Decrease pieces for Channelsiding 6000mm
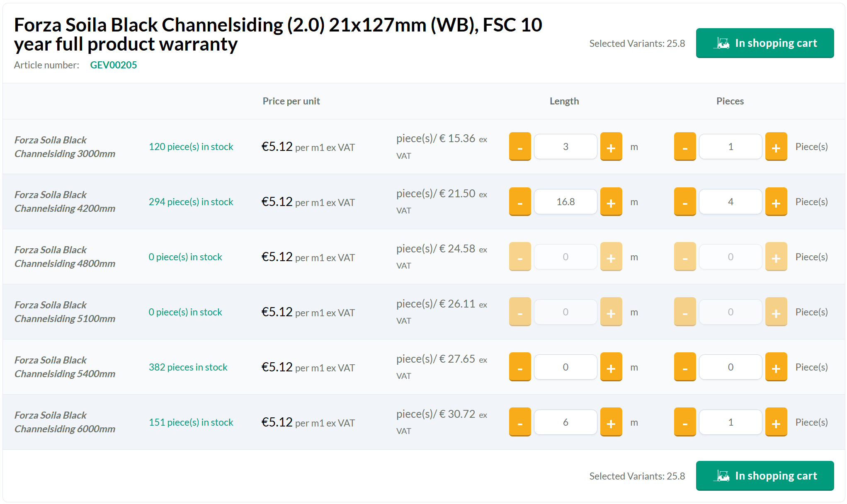The height and width of the screenshot is (504, 847). pyautogui.click(x=685, y=422)
